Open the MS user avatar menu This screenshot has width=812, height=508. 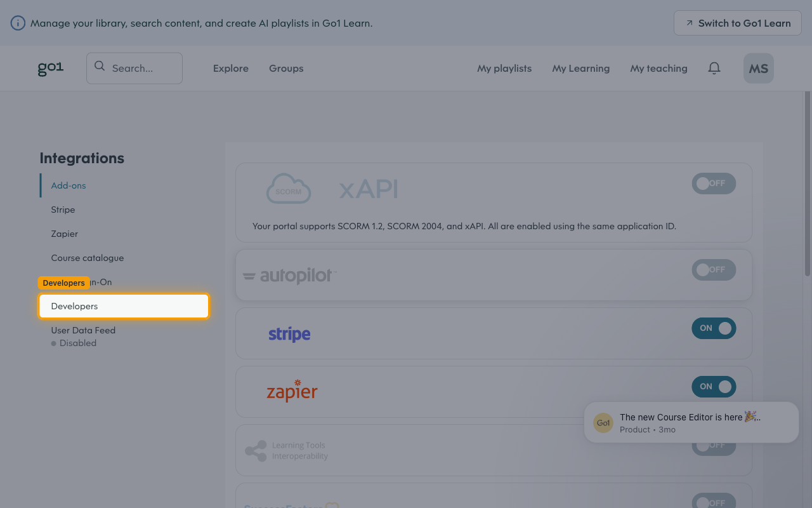(759, 69)
